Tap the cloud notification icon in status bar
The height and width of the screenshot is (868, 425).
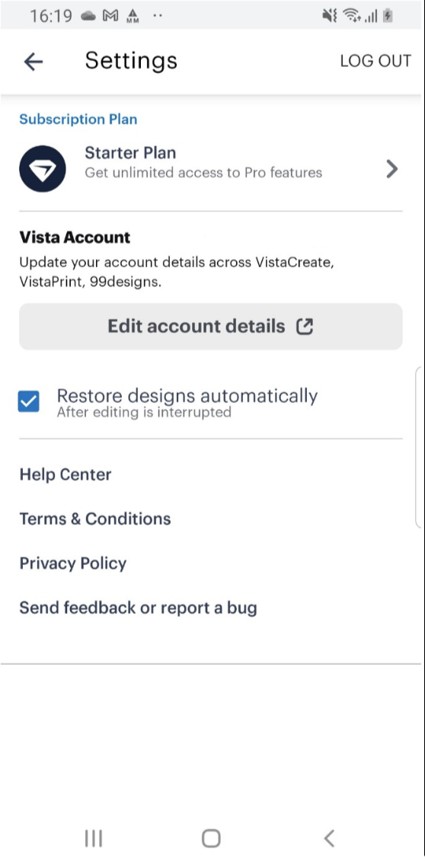click(x=88, y=16)
